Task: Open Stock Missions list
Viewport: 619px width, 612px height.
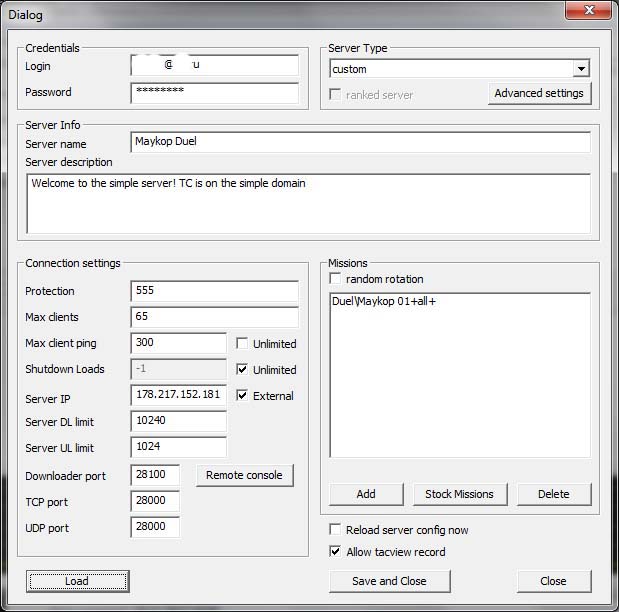Action: point(459,494)
